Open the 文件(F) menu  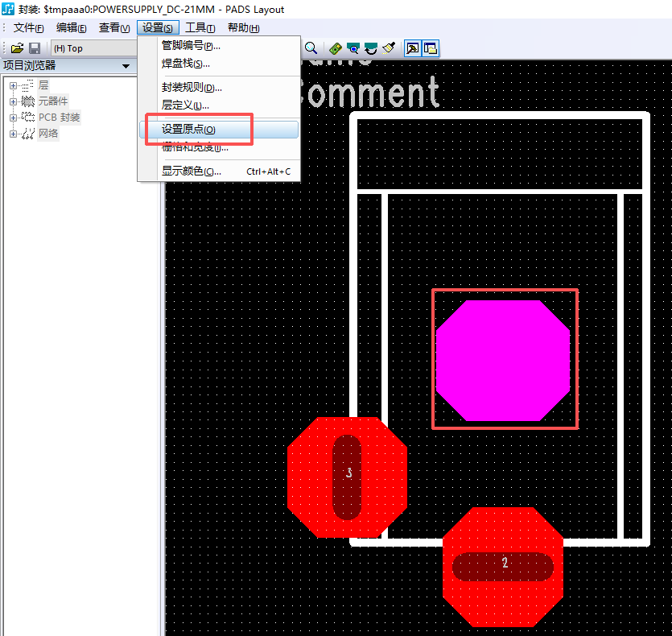(28, 28)
